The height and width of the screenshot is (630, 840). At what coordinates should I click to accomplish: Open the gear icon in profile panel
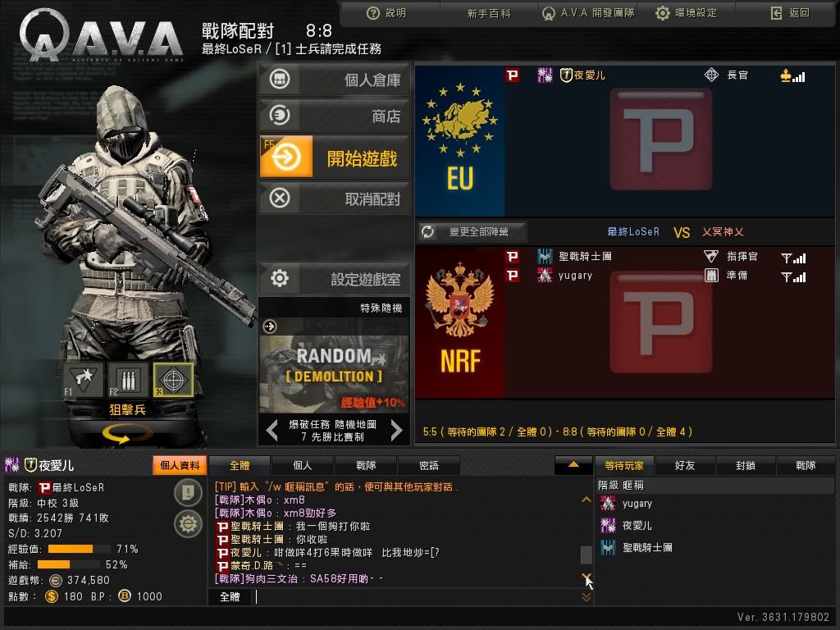coord(188,524)
